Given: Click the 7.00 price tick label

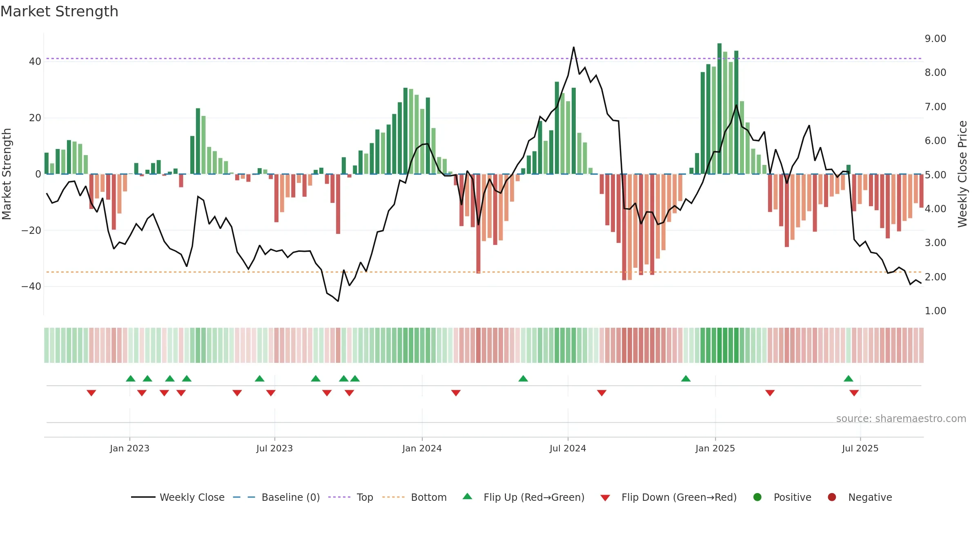Looking at the screenshot, I should [x=935, y=107].
